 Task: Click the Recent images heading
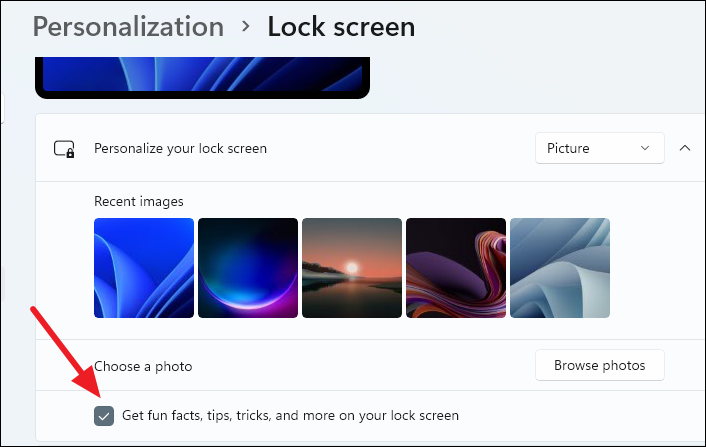click(139, 202)
